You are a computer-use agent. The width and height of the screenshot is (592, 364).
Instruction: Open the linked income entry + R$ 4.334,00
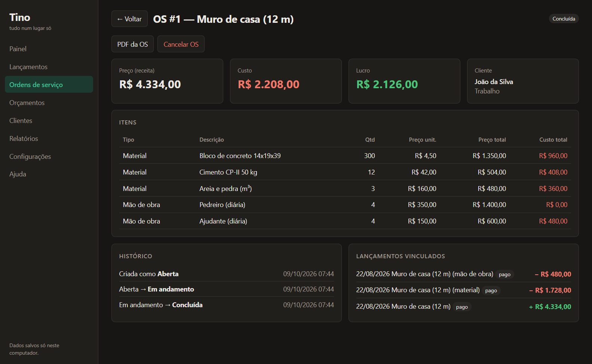pos(463,306)
